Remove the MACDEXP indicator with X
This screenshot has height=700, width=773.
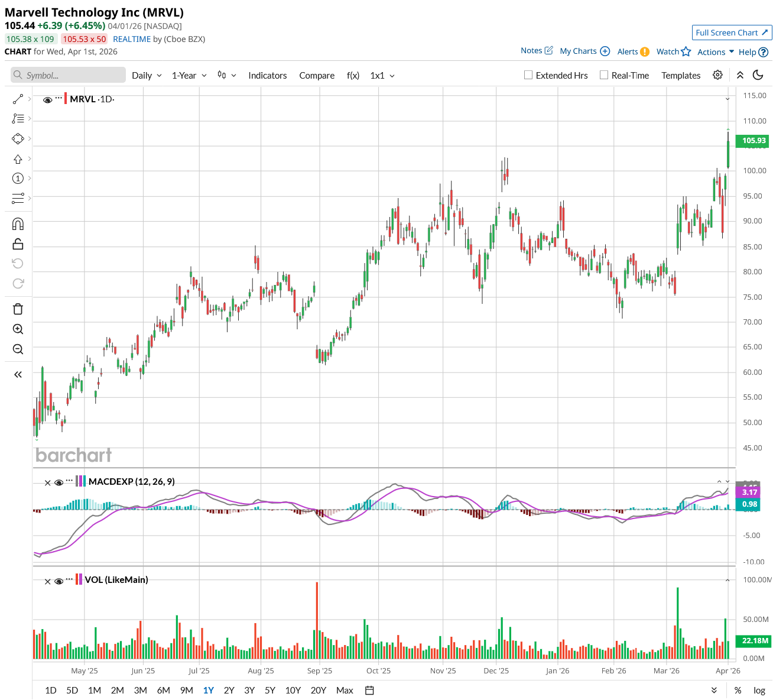[48, 482]
